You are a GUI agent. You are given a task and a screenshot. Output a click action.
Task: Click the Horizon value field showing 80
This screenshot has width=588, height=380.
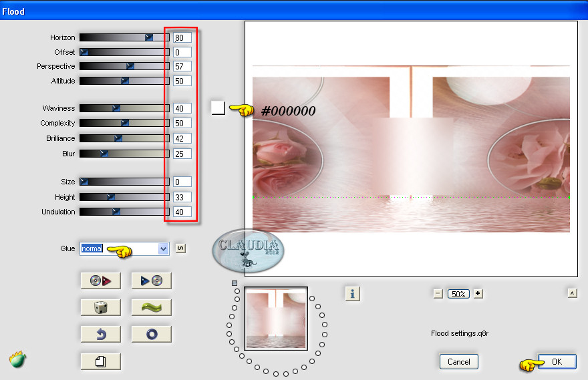coord(182,37)
